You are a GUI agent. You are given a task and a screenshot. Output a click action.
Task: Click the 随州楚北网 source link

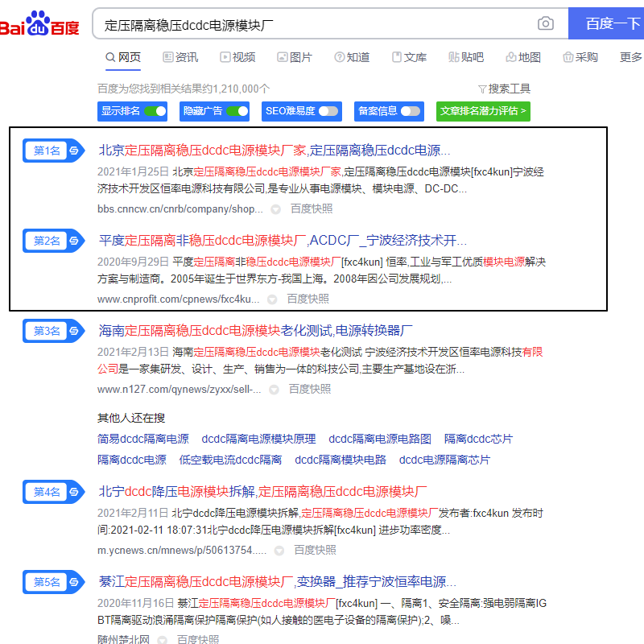click(x=124, y=639)
